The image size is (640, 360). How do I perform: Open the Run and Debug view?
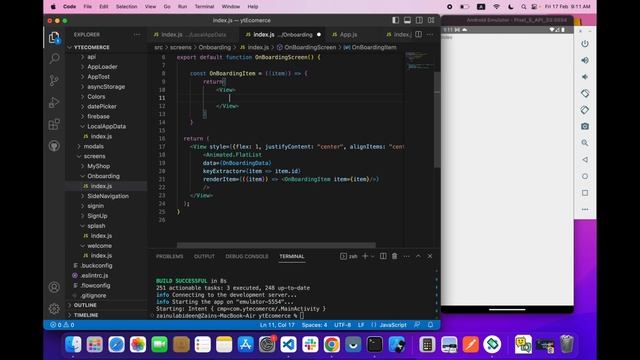(54, 102)
